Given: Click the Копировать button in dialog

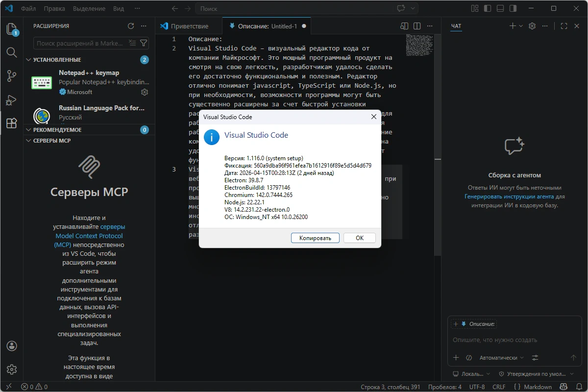Looking at the screenshot, I should click(x=315, y=238).
